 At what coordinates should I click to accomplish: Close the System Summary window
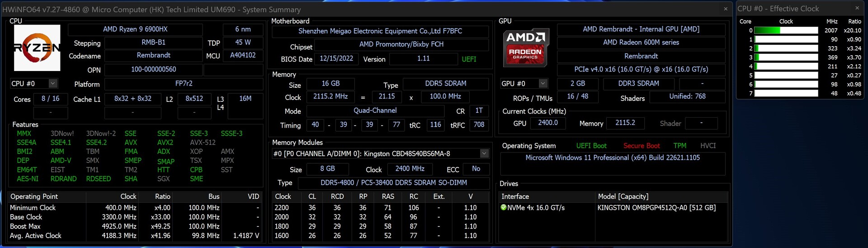726,9
